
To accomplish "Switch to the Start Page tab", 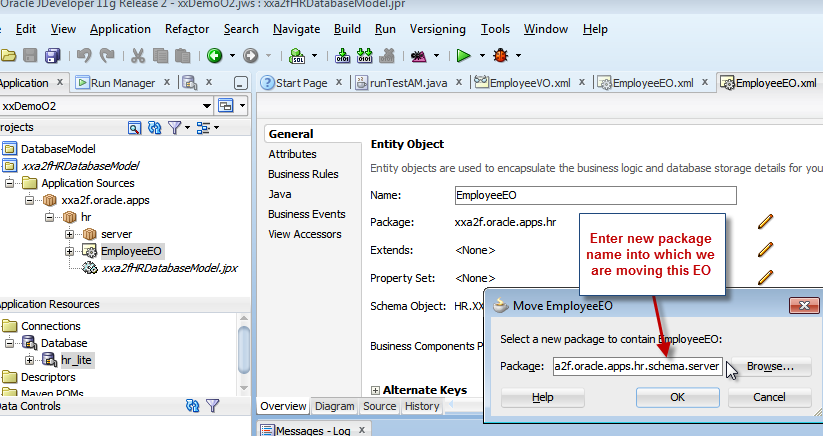I will (301, 82).
